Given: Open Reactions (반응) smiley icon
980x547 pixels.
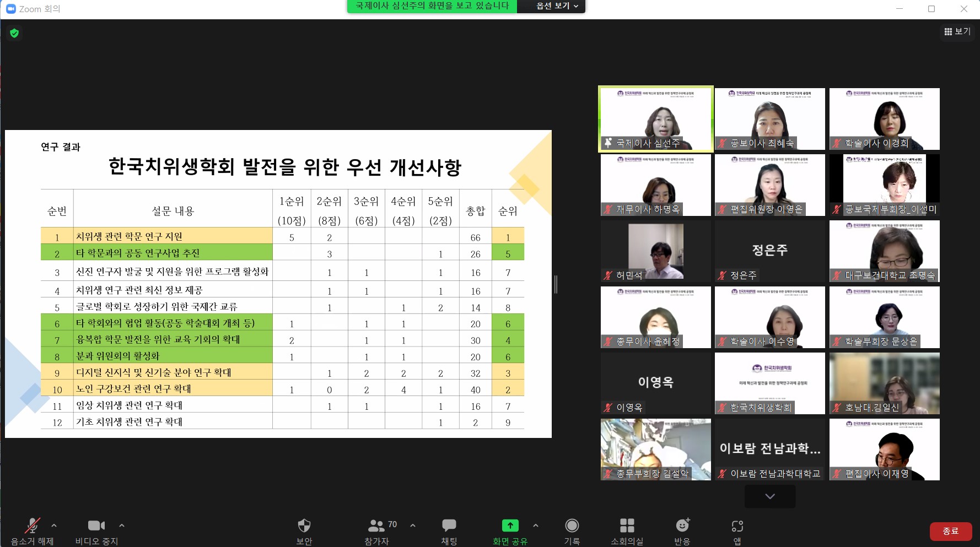Looking at the screenshot, I should [x=682, y=526].
